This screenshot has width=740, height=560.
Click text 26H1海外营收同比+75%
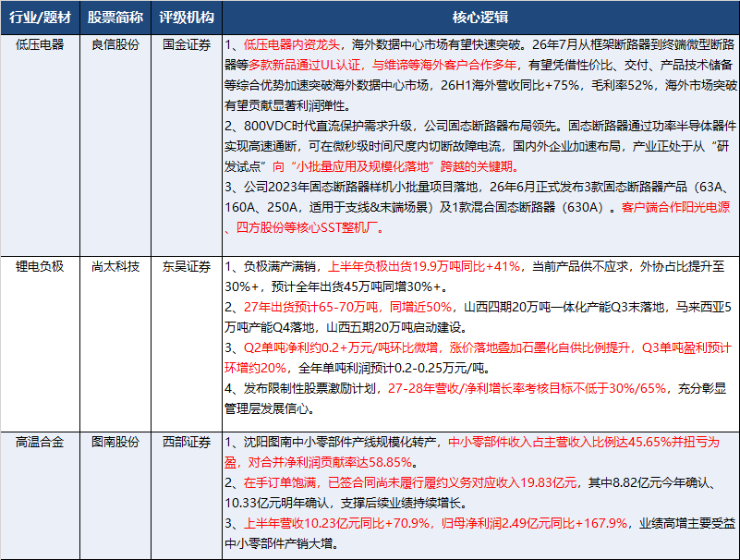click(x=510, y=85)
